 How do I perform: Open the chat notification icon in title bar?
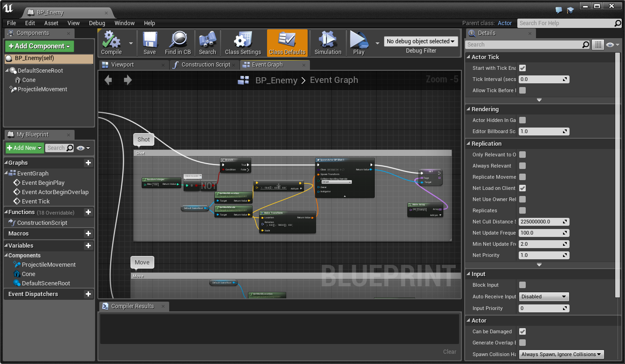click(559, 10)
